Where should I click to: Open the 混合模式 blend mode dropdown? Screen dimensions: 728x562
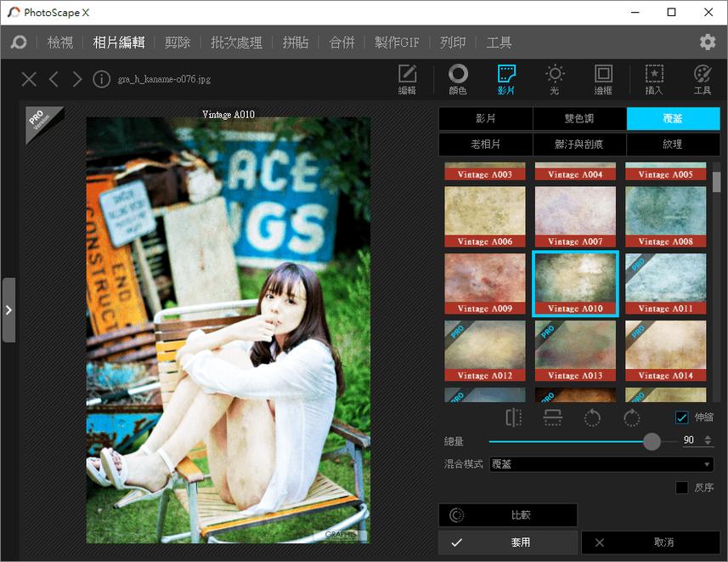pos(601,464)
